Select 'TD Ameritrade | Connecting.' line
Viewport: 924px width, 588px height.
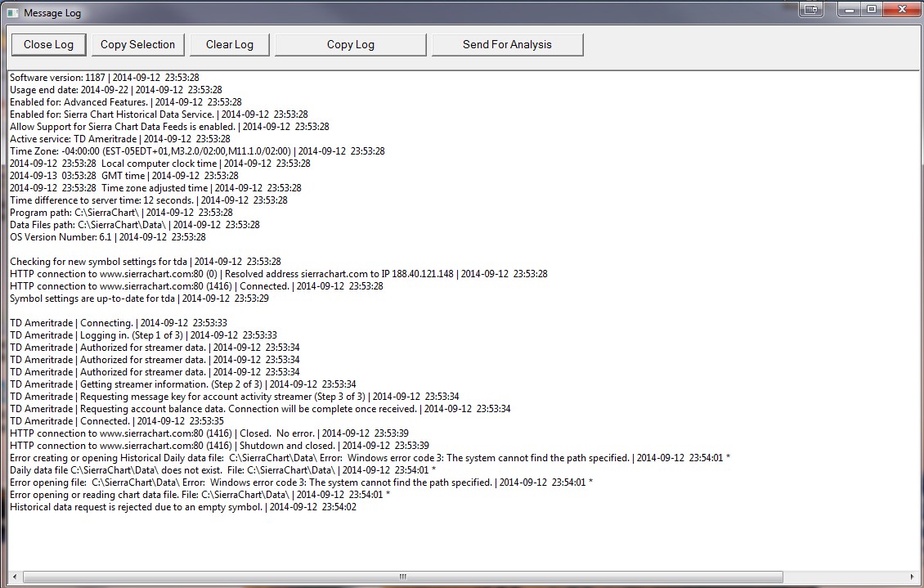pos(119,324)
